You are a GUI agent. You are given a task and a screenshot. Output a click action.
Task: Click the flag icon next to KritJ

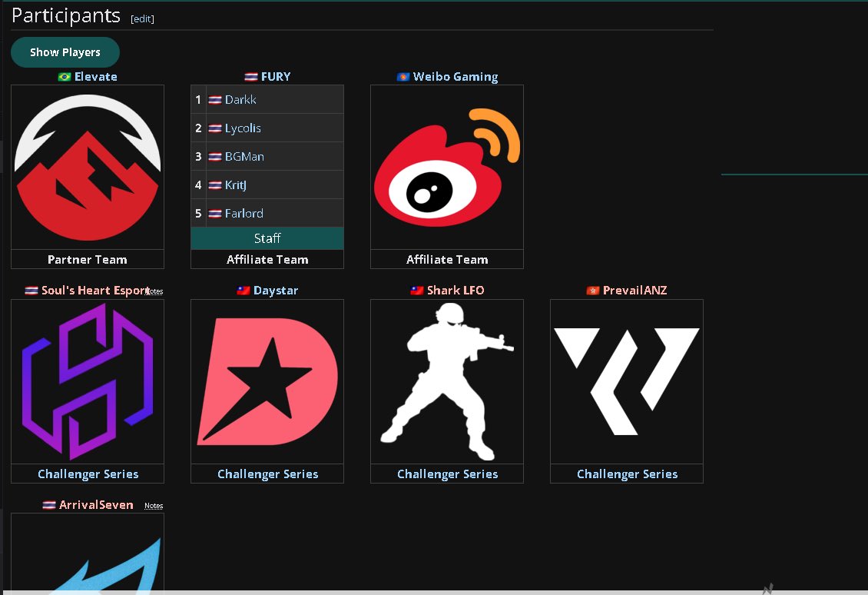click(215, 185)
